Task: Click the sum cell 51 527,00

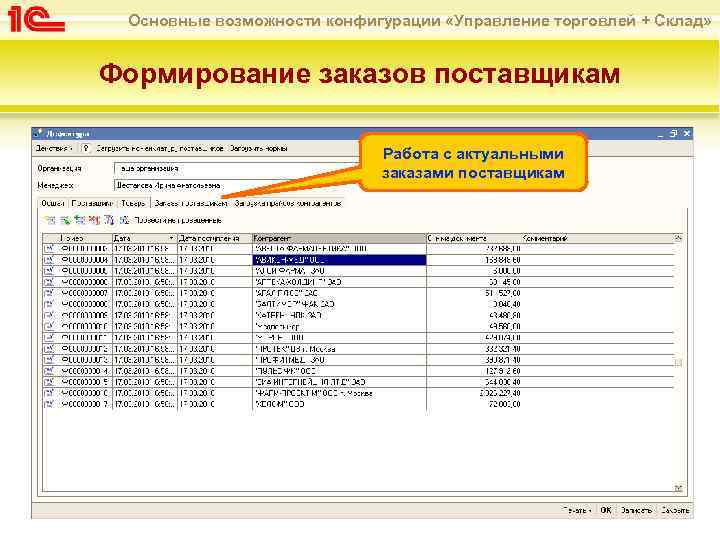Action: coord(474,293)
